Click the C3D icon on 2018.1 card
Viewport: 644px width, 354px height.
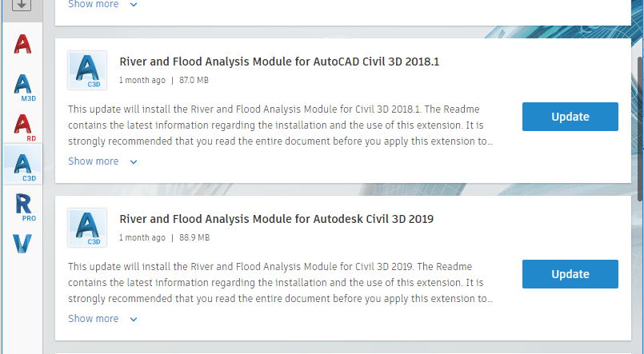click(x=87, y=70)
